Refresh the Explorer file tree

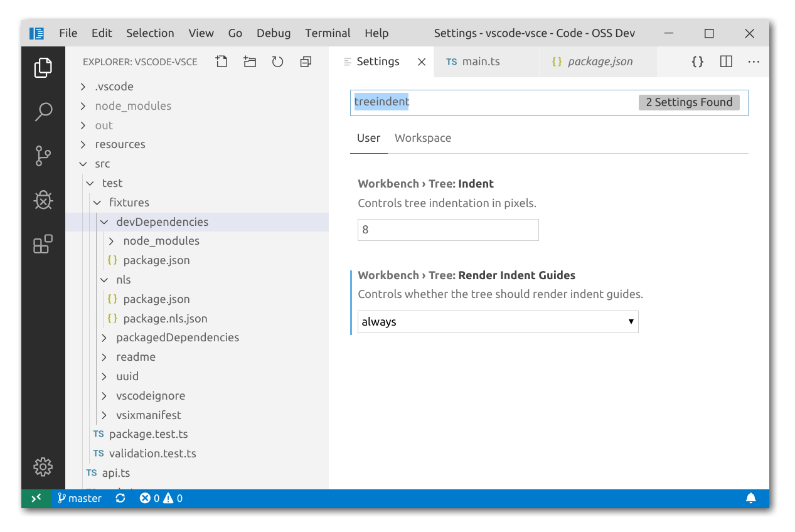pos(277,61)
